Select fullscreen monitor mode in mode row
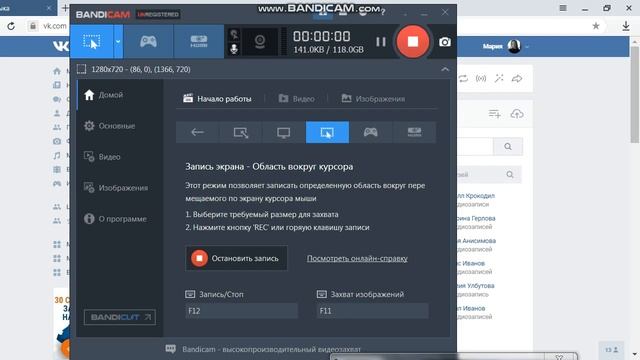The width and height of the screenshot is (640, 360). coord(284,132)
